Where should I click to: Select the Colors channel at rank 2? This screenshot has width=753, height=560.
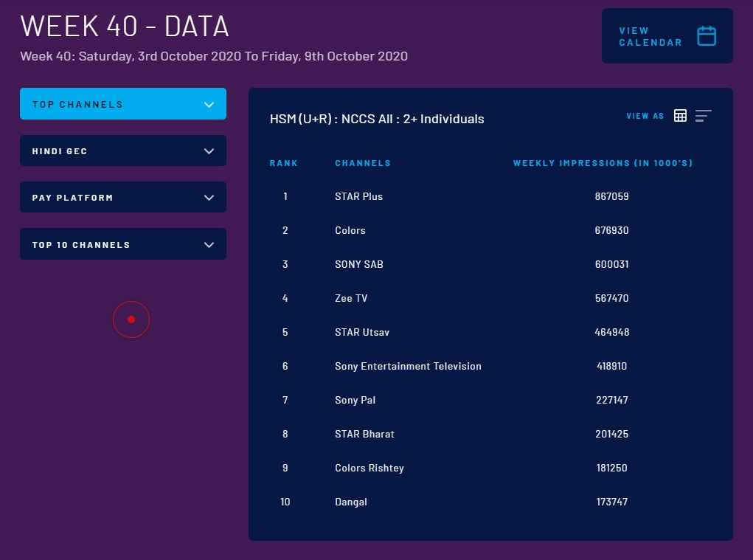pyautogui.click(x=350, y=230)
